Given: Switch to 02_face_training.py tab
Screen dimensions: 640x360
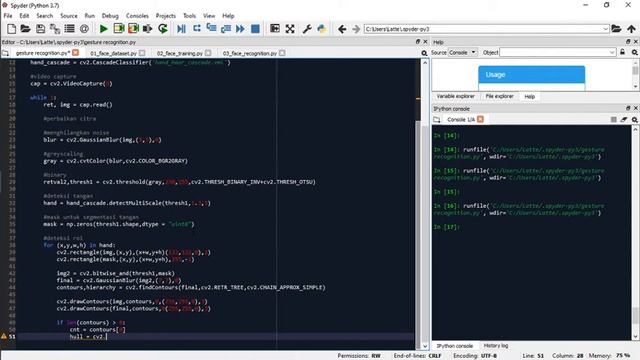Looking at the screenshot, I should click(x=180, y=53).
